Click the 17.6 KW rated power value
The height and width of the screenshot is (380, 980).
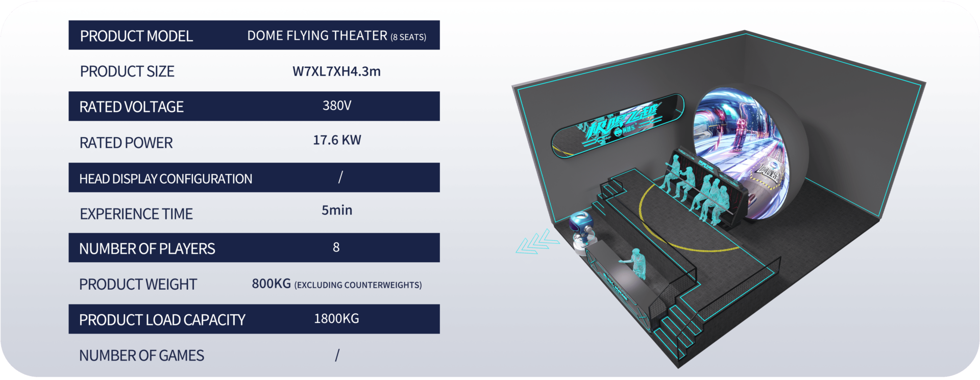coord(337,140)
